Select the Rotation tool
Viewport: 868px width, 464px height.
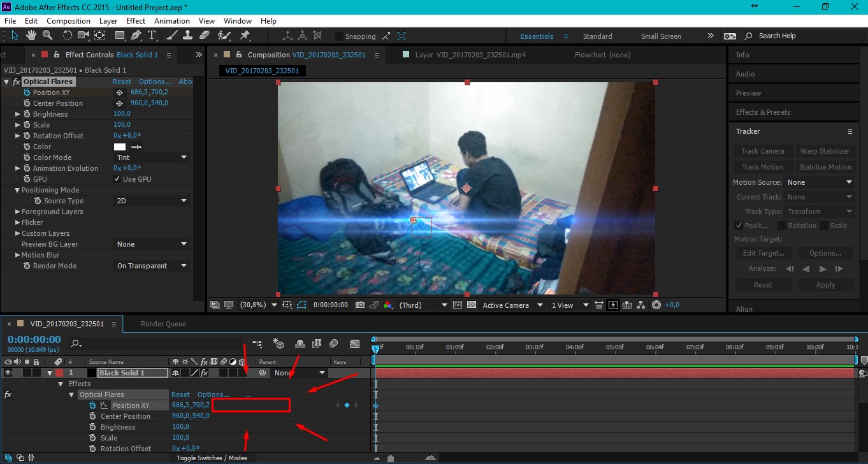68,35
